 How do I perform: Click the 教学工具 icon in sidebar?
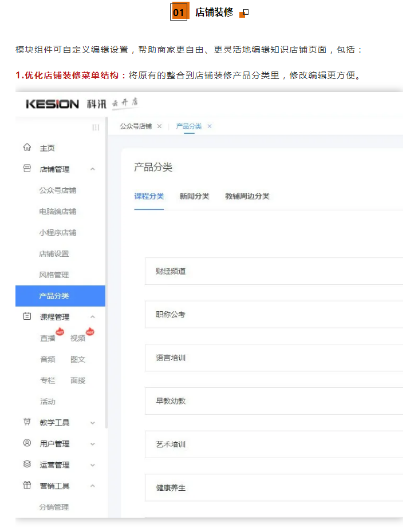click(27, 422)
